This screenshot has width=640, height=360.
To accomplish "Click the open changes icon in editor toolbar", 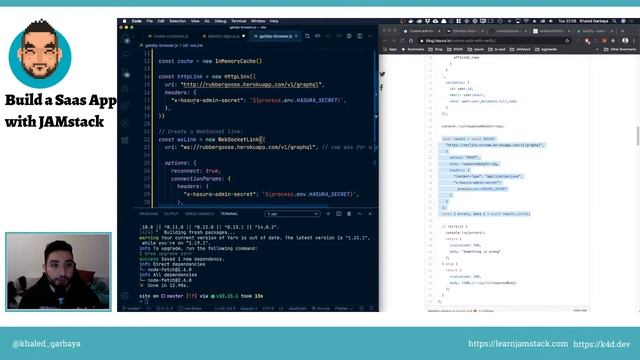I will [307, 36].
